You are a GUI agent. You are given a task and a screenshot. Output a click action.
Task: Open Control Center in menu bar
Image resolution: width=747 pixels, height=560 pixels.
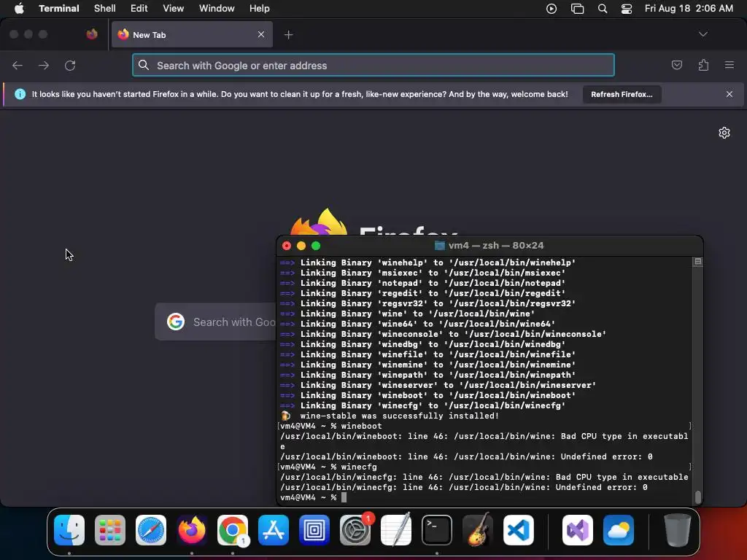pyautogui.click(x=627, y=9)
